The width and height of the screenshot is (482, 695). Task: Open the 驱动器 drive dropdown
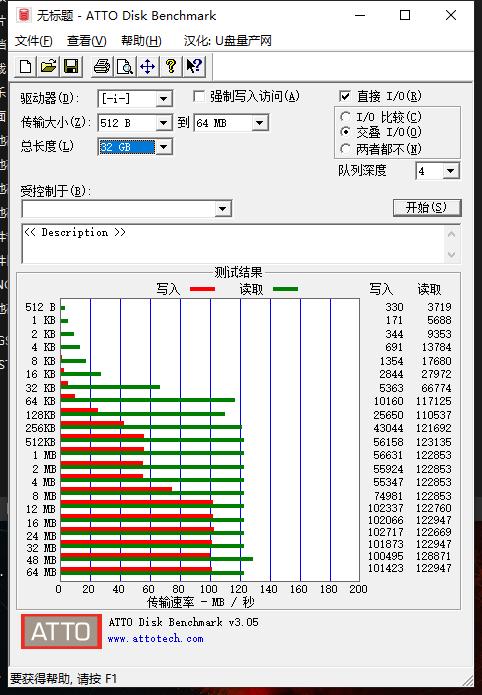pyautogui.click(x=164, y=98)
